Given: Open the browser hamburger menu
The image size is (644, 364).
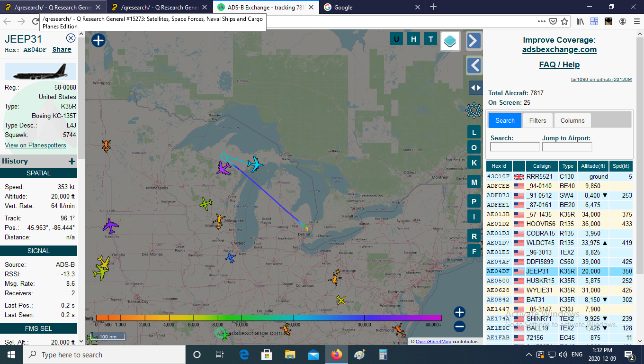Looking at the screenshot, I should point(636,21).
